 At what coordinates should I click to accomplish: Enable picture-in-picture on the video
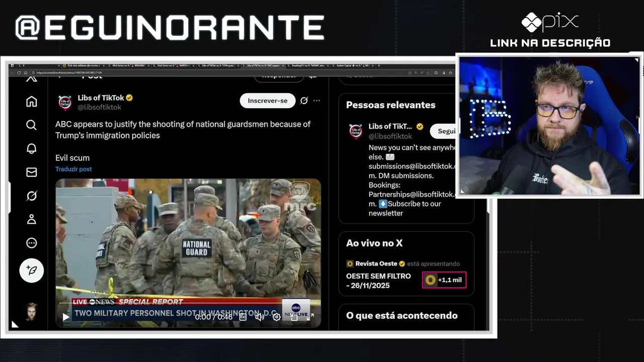click(294, 317)
